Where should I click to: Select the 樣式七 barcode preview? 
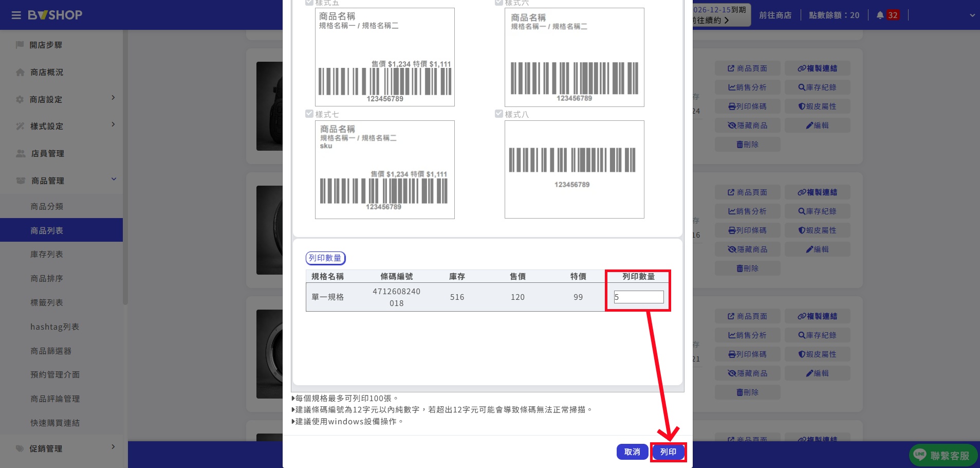[385, 170]
